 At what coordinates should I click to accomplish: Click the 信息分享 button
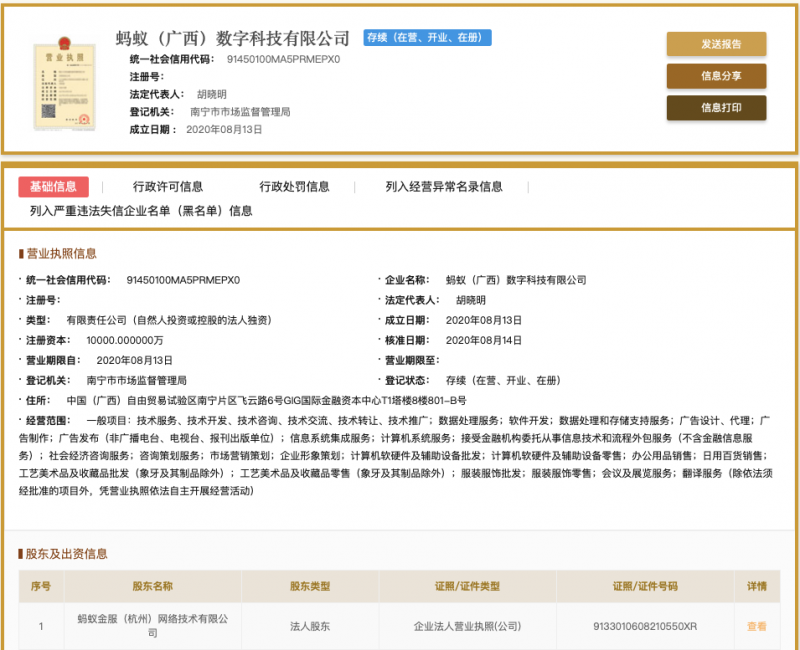716,76
